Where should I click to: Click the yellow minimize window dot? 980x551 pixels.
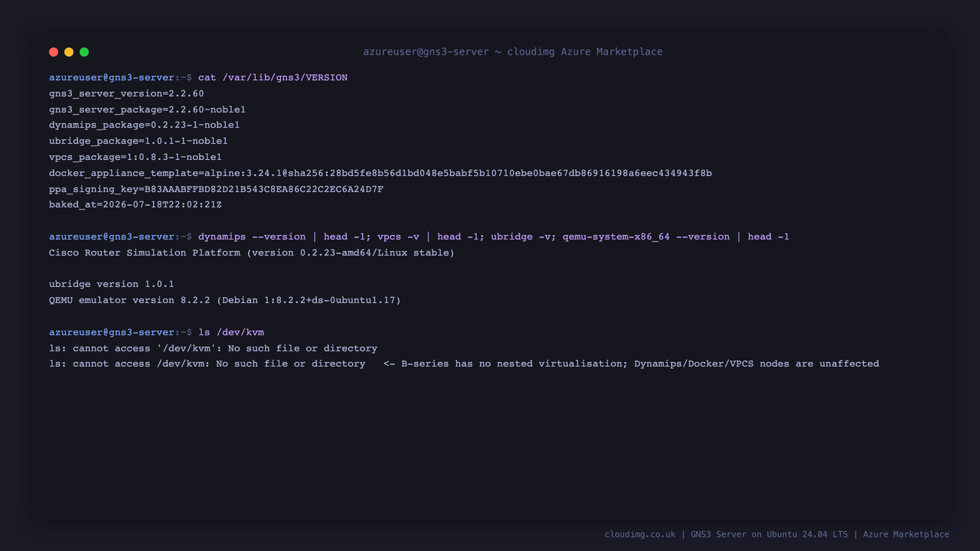click(69, 52)
